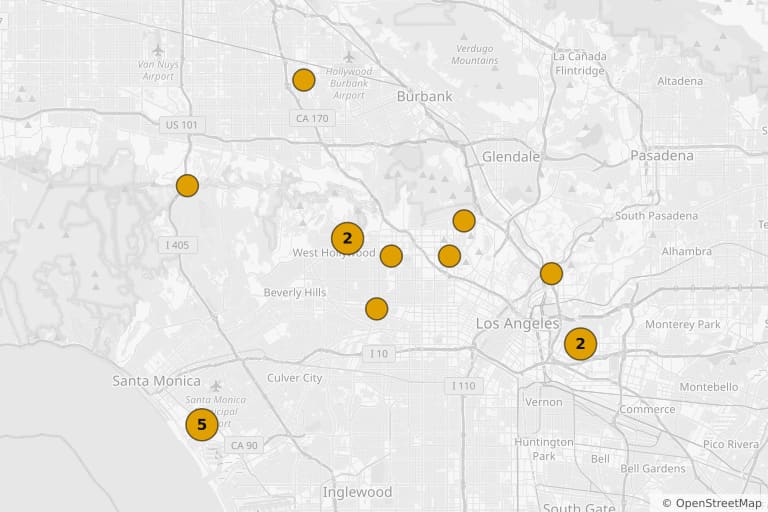Click the Beverly Hills label
The height and width of the screenshot is (512, 768).
[295, 293]
